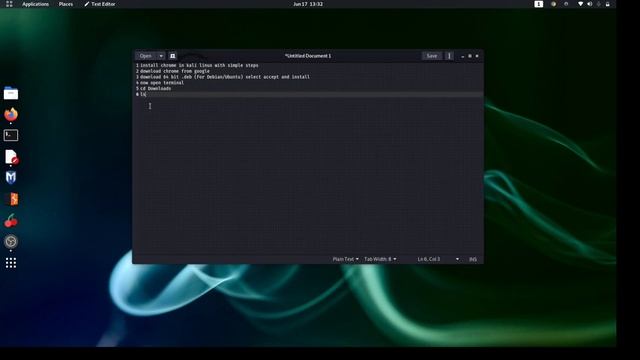Open the Places menu
The height and width of the screenshot is (360, 640).
pos(66,4)
